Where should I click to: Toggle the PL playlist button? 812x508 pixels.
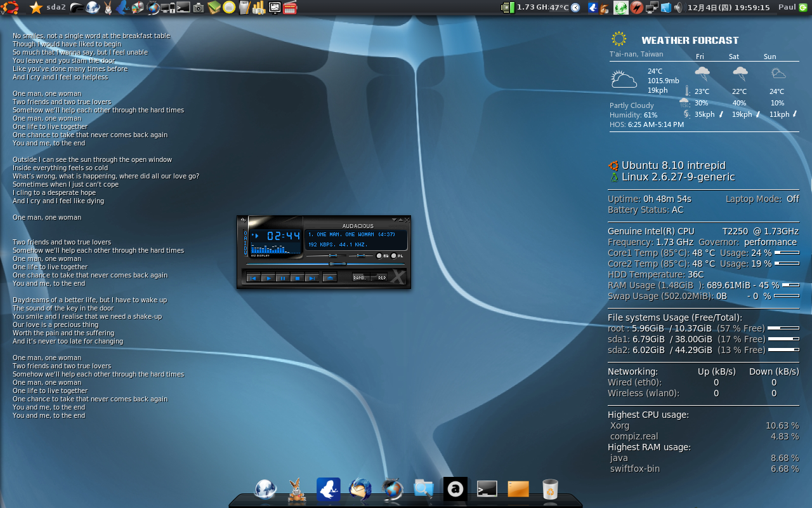[394, 256]
